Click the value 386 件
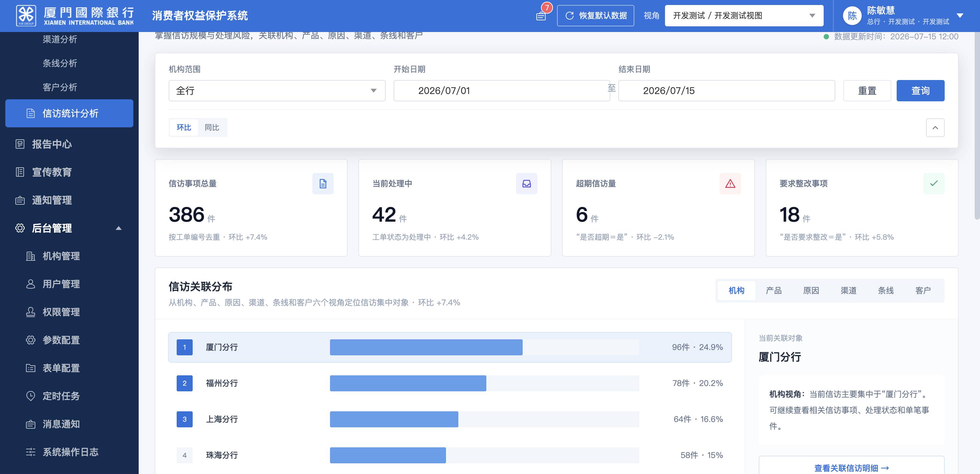This screenshot has height=474, width=980. coord(192,215)
